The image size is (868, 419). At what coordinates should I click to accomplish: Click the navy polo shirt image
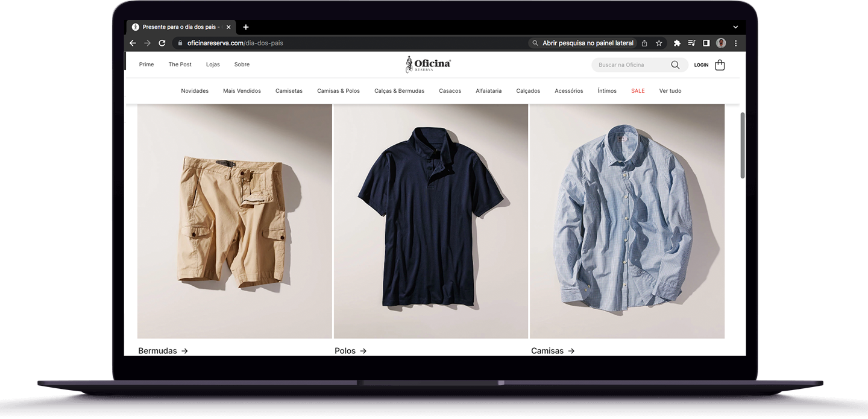(x=431, y=221)
